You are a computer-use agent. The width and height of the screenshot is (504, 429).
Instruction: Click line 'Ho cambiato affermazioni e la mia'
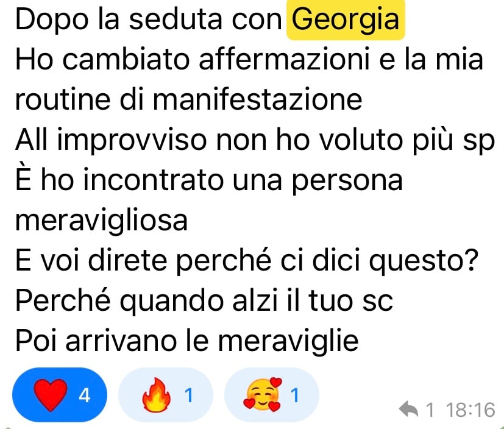(x=249, y=60)
